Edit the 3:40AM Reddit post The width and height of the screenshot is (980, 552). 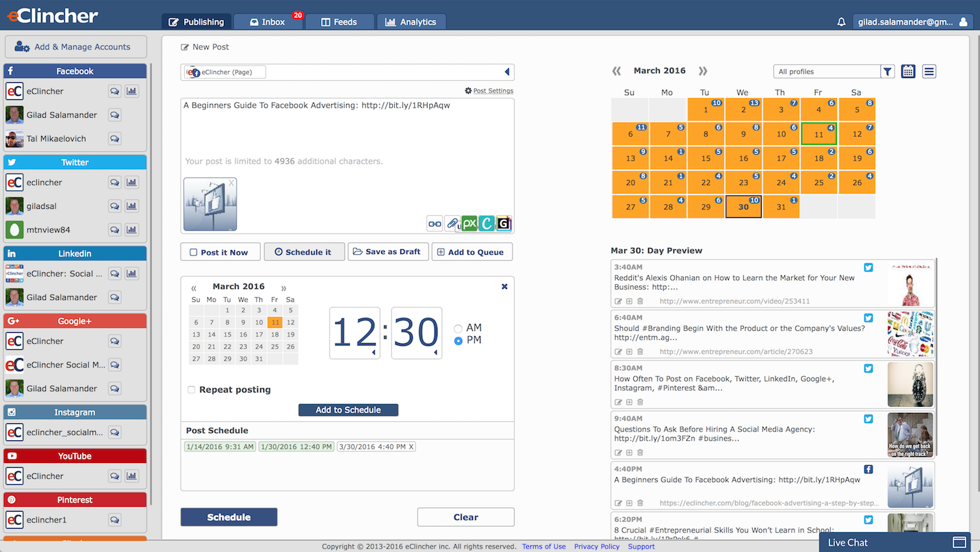click(x=618, y=301)
